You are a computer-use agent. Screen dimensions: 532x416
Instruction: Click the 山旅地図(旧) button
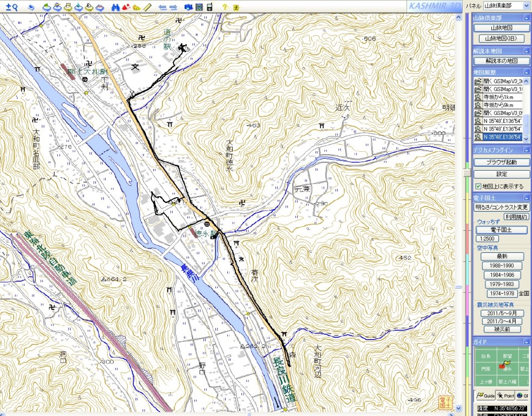click(502, 38)
